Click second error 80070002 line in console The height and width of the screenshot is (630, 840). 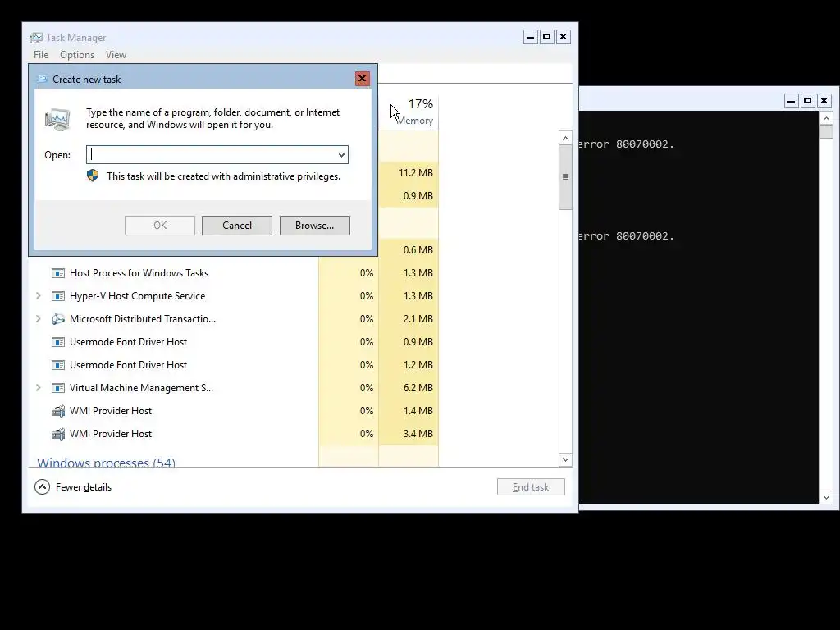(x=626, y=235)
